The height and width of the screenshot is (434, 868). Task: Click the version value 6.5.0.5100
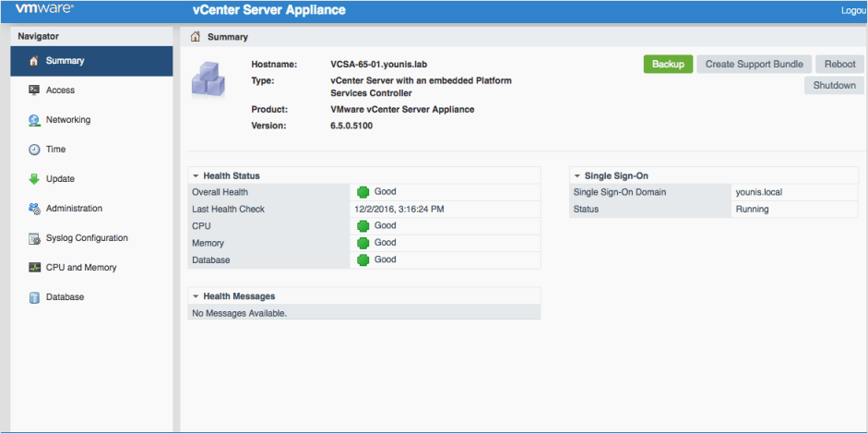(351, 126)
